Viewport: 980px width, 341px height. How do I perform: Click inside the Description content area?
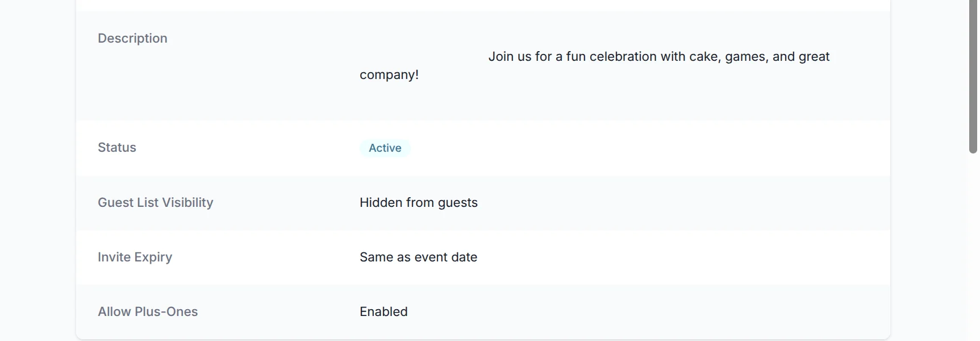594,65
